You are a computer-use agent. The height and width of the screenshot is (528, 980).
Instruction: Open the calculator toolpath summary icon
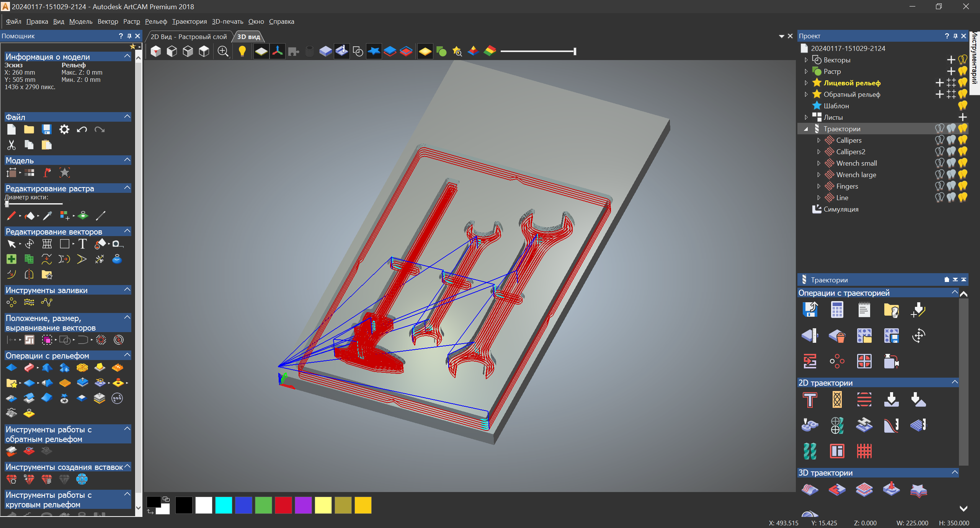(x=837, y=310)
